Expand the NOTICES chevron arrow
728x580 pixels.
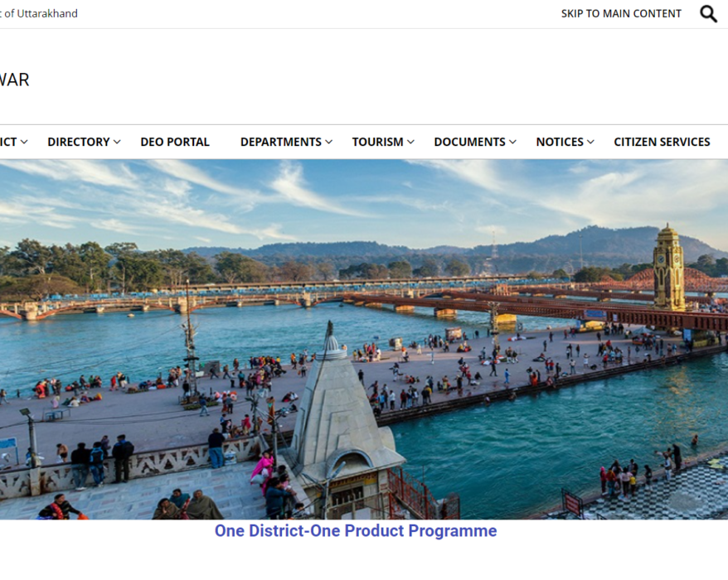[x=590, y=142]
